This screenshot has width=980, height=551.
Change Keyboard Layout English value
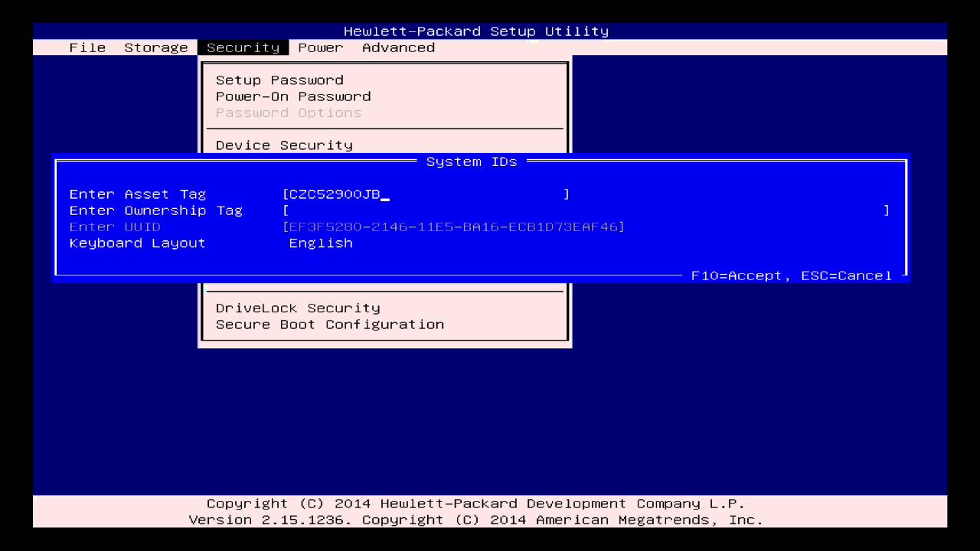tap(321, 243)
